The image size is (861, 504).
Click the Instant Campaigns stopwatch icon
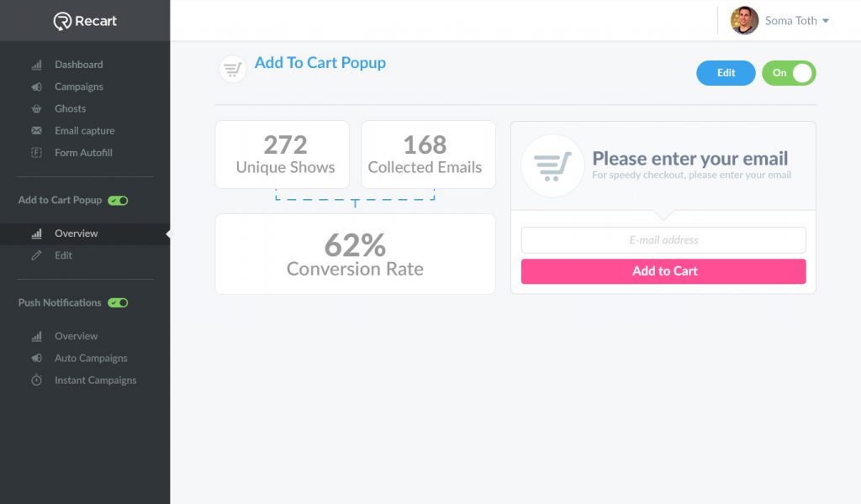pyautogui.click(x=37, y=380)
